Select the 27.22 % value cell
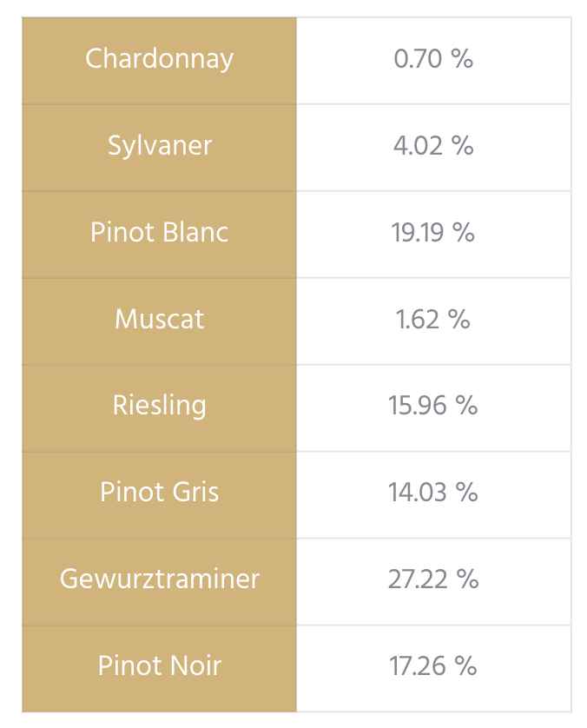587x728 pixels. 433,579
